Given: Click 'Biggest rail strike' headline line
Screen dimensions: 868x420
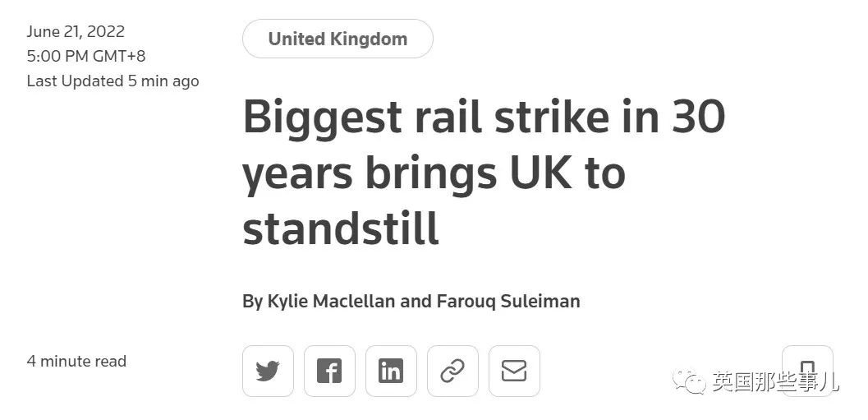Looking at the screenshot, I should (427, 117).
